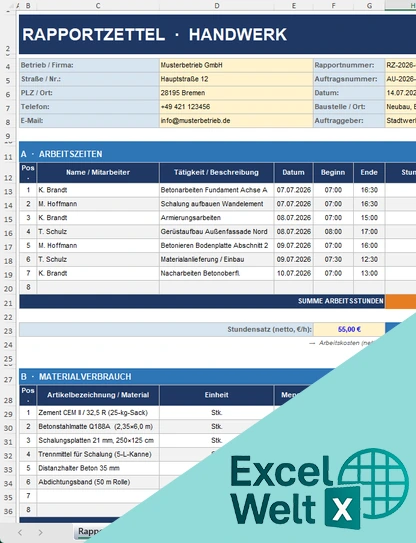The image size is (416, 543).
Task: Click the 'Tätigkeit / Beschreibung' table header
Action: 216,172
